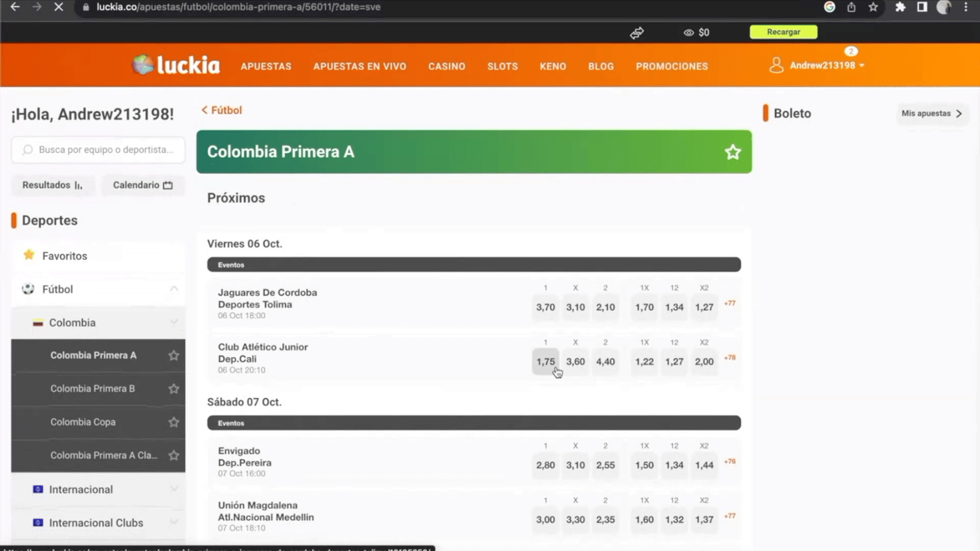
Task: Expand the Internacional category
Action: [174, 489]
